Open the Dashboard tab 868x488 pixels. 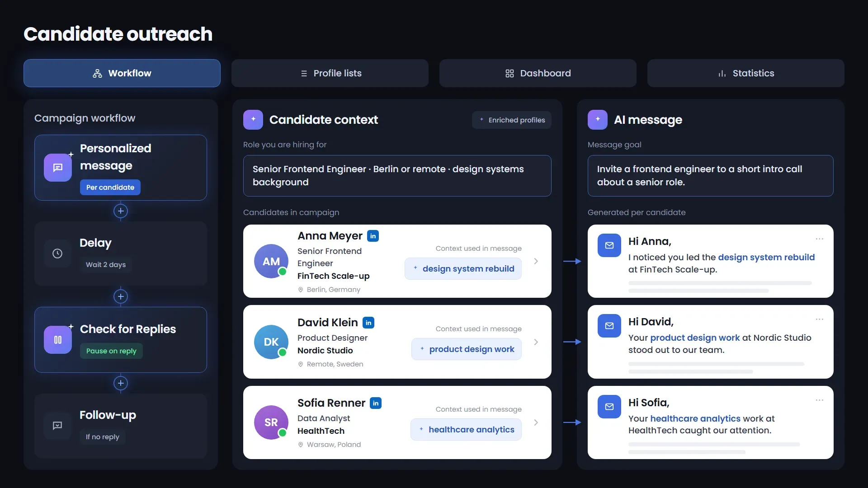click(538, 73)
